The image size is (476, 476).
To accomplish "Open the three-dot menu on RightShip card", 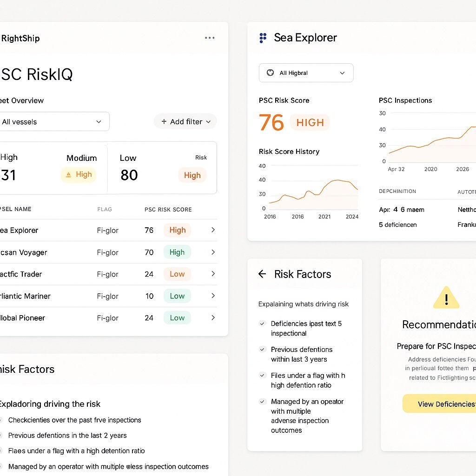I will [209, 38].
